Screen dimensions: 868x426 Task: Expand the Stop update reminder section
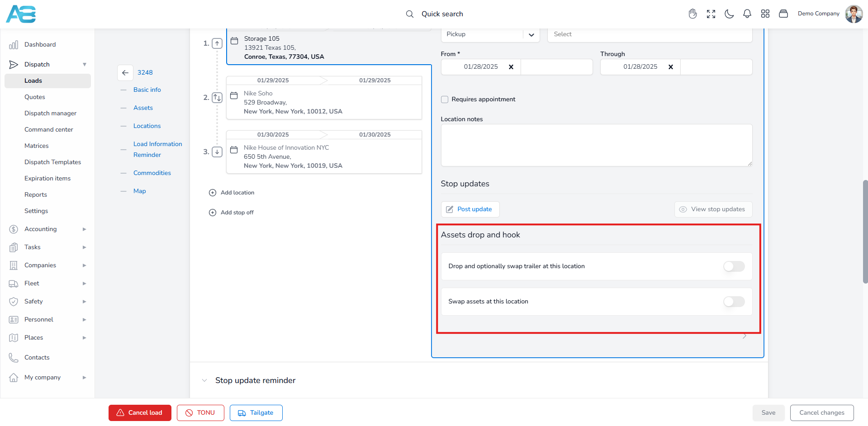(204, 380)
